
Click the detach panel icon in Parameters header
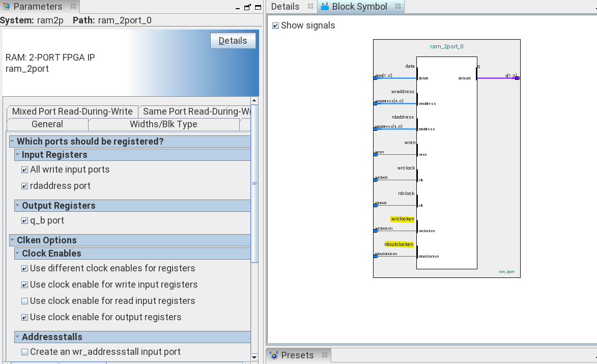248,7
